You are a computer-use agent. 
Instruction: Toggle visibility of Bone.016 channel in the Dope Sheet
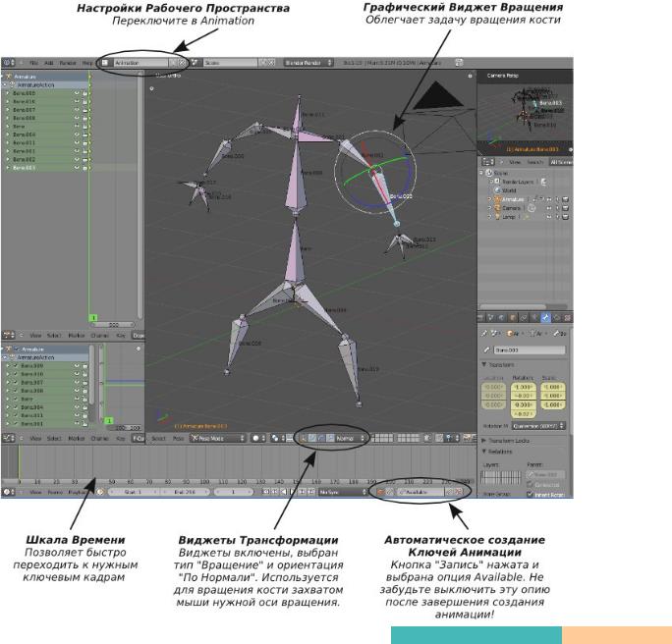pos(78,101)
